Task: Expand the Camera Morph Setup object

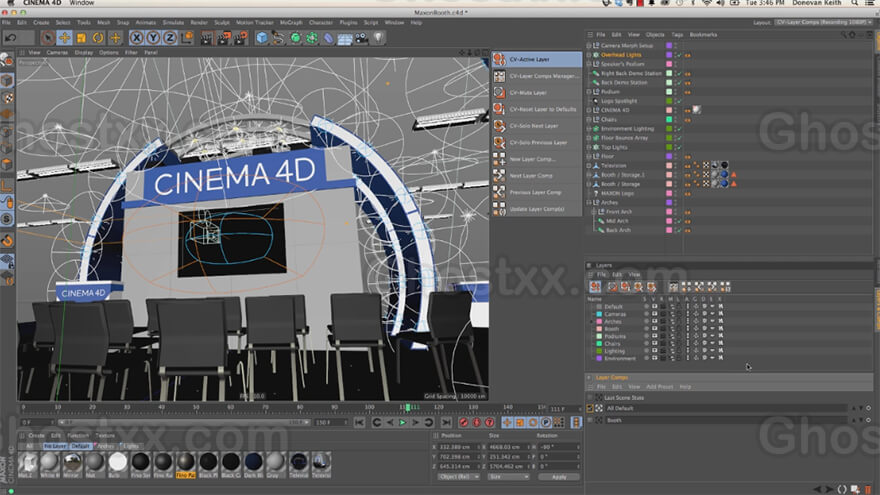Action: [589, 45]
